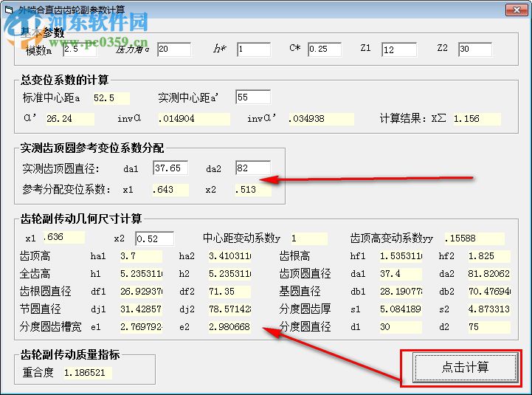Set cursor in Z1 field

399,49
